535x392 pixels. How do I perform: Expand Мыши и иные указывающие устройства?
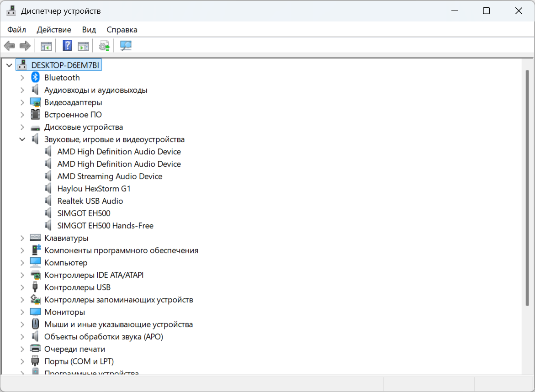(x=22, y=324)
